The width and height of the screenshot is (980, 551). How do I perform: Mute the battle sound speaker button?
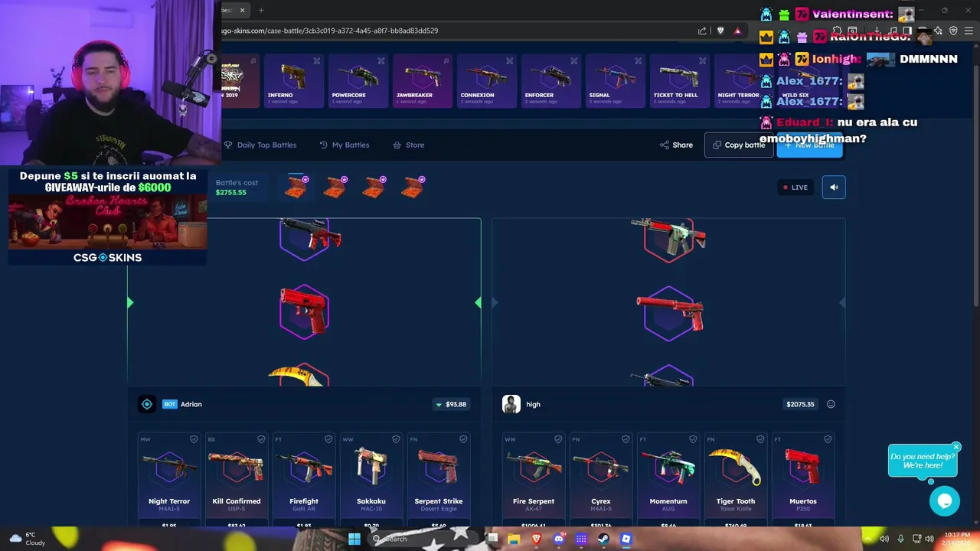pos(834,187)
